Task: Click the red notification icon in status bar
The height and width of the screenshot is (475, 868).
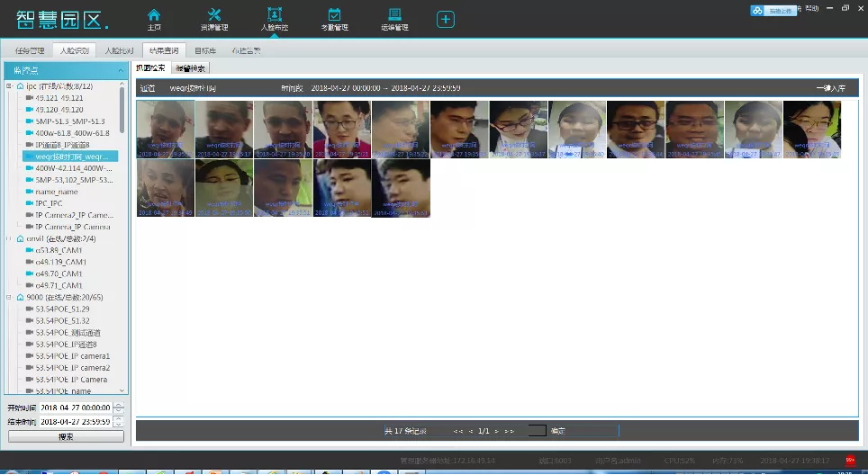Action: click(850, 460)
